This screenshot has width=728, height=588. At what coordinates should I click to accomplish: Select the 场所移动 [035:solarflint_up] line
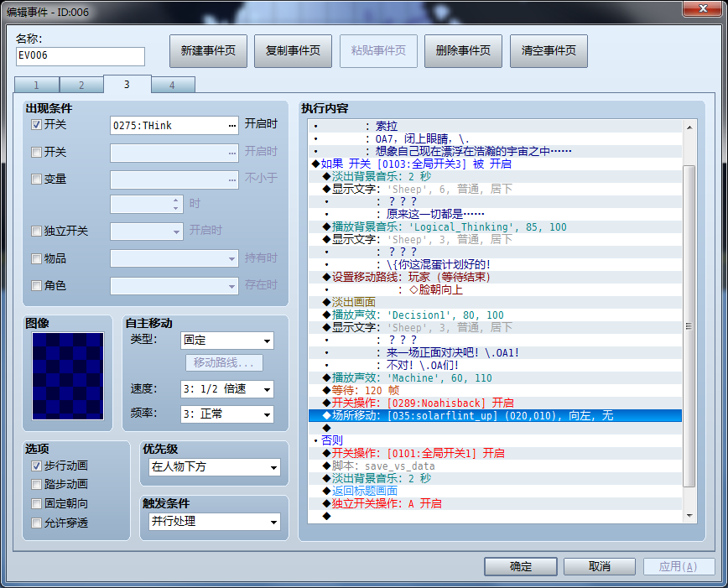[x=495, y=415]
